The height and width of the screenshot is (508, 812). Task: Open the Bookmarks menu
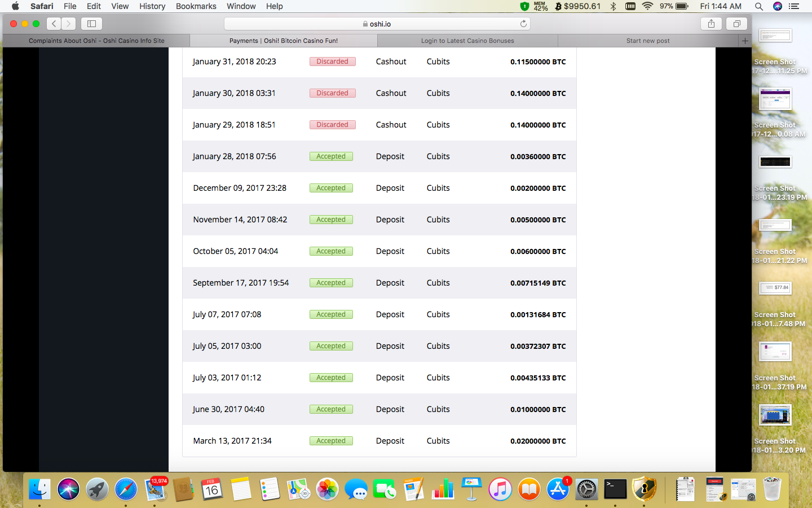pyautogui.click(x=196, y=6)
